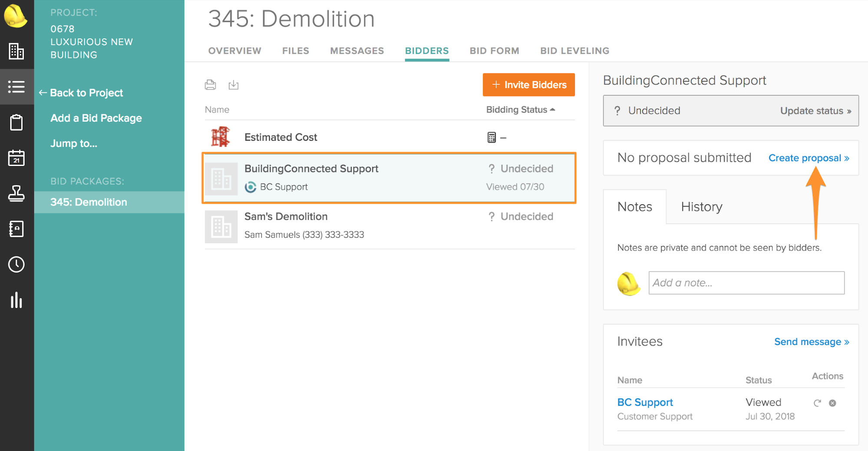Click Send message link in Invitees
Screen dimensions: 868x451
811,342
